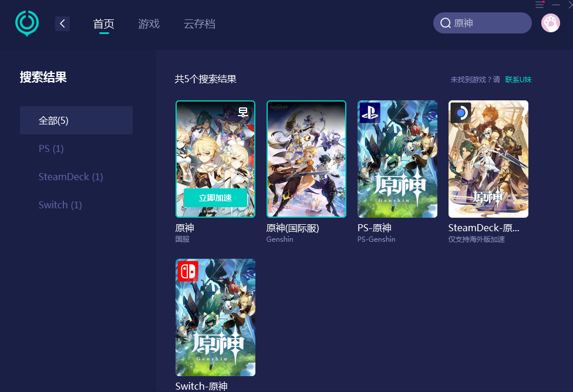
Task: Go back with the left chevron button
Action: click(x=62, y=23)
